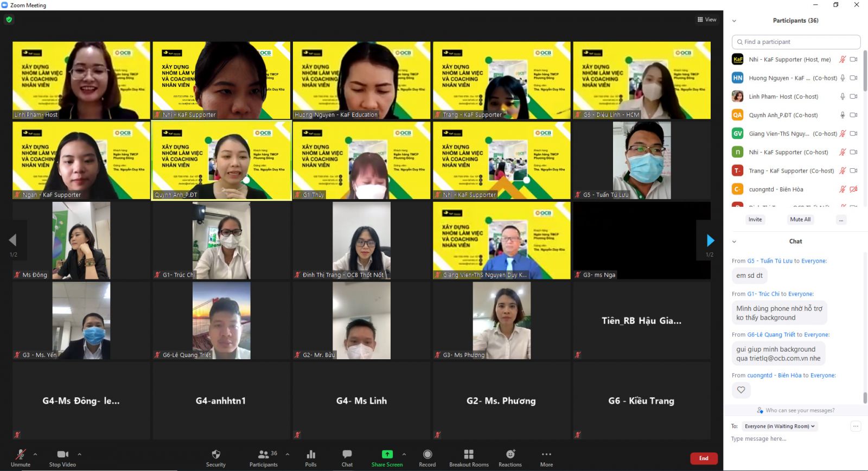Select G6-Lê Quang Triết video tile
The height and width of the screenshot is (471, 868).
point(222,321)
